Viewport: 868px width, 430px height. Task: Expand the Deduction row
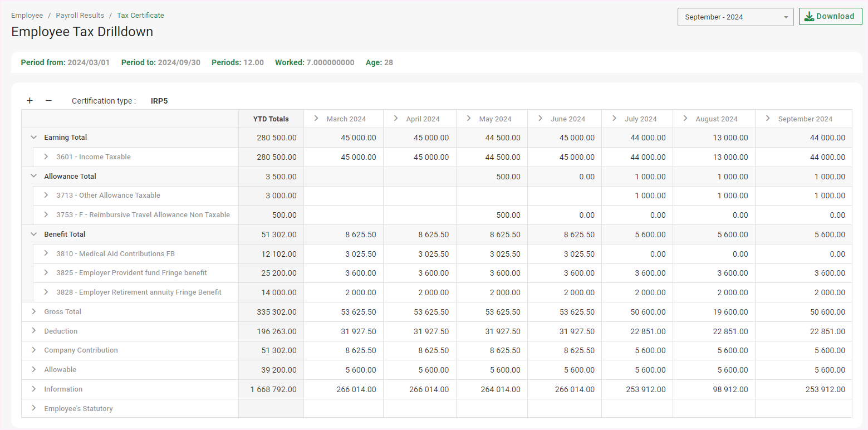pos(34,331)
